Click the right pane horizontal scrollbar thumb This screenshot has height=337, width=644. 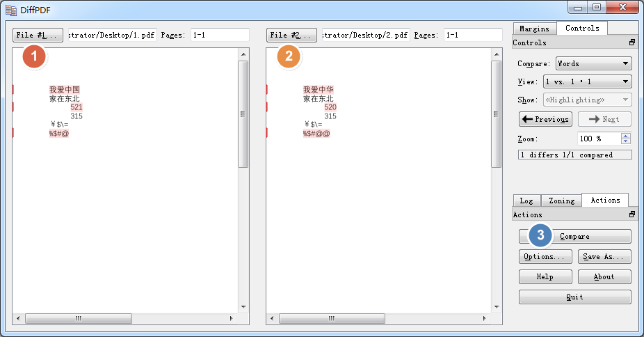(332, 318)
